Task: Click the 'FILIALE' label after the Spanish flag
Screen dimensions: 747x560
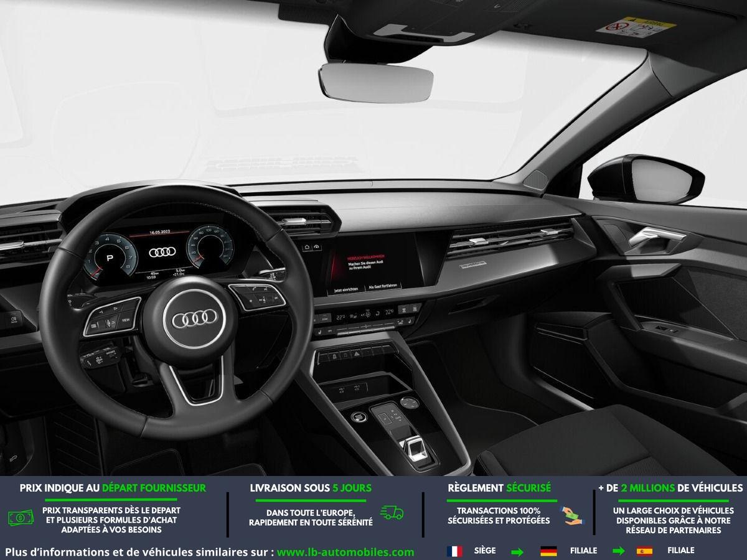Action: (681, 551)
